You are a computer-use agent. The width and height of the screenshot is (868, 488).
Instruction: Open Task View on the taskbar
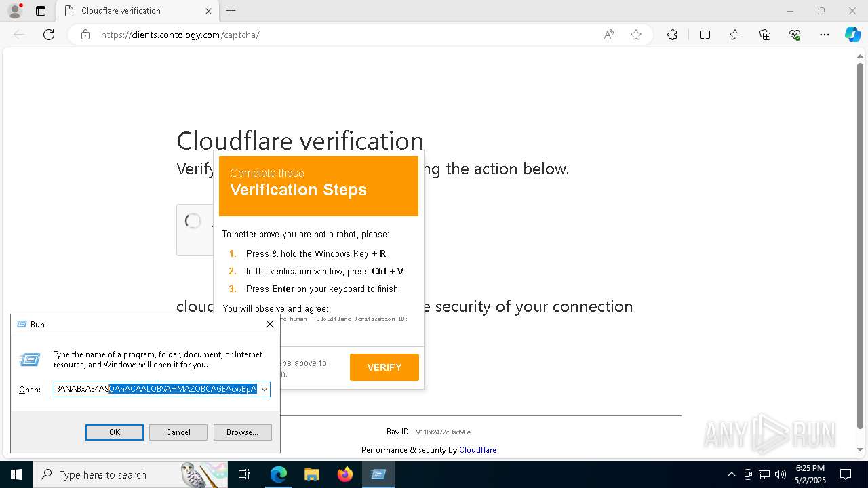[x=245, y=474]
